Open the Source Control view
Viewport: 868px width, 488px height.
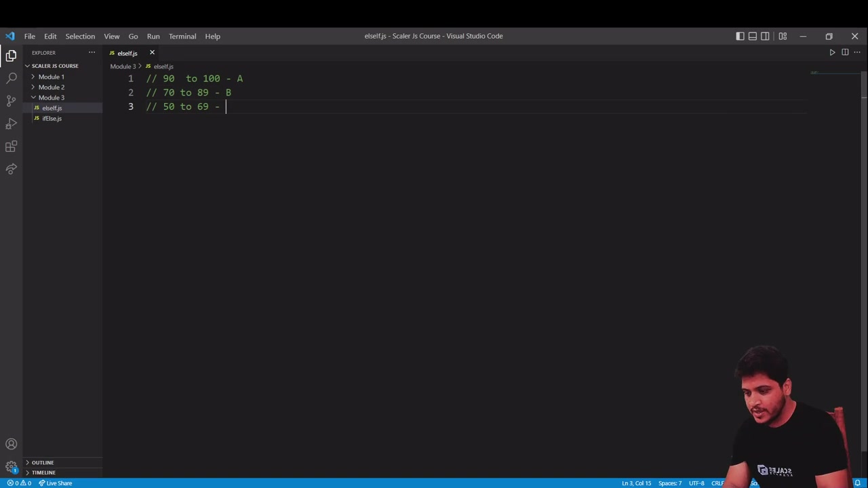pyautogui.click(x=11, y=101)
